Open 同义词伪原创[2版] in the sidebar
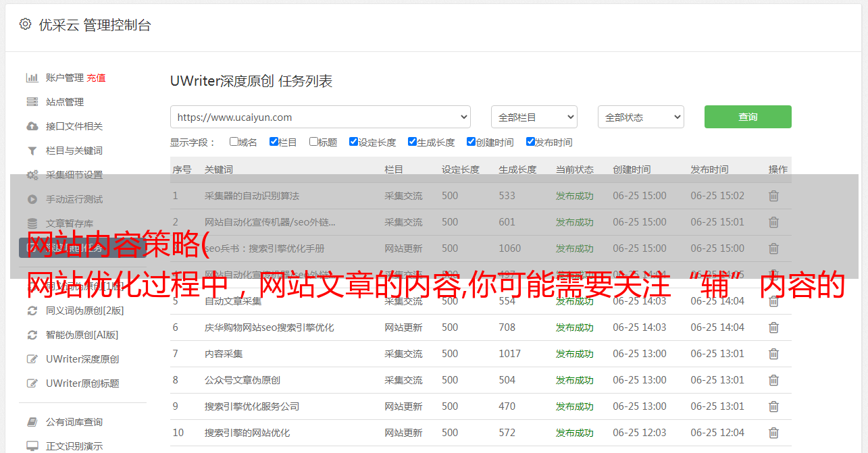The image size is (868, 453). tap(84, 311)
